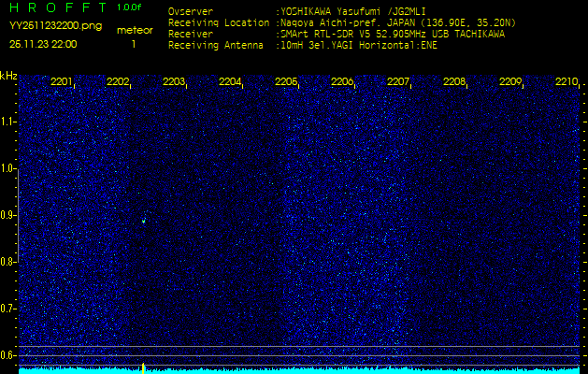Click the 0.6 frequency axis label
The width and height of the screenshot is (588, 374).
pos(7,355)
